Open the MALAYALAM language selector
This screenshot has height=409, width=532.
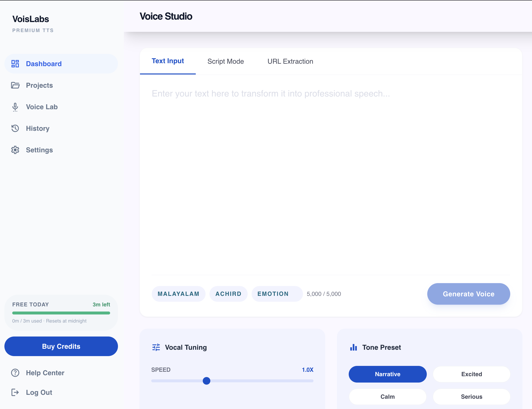click(178, 294)
